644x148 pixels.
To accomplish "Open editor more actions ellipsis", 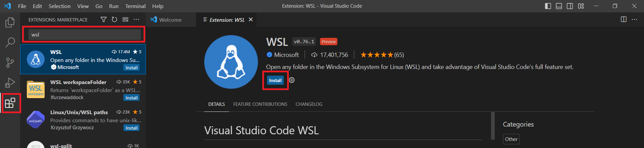I will pos(634,19).
